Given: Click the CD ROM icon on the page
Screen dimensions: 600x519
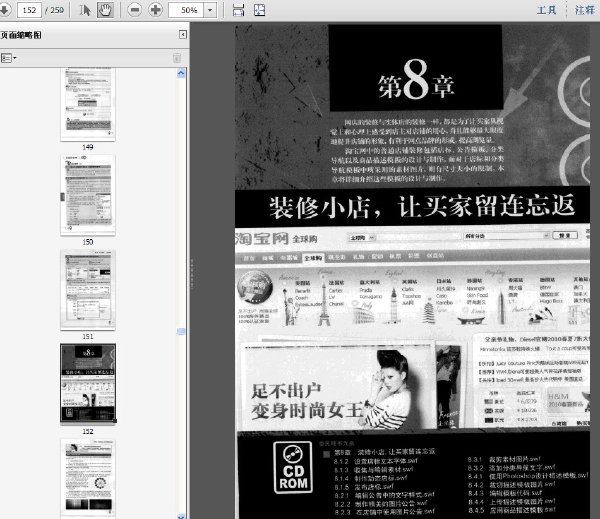Looking at the screenshot, I should 293,468.
